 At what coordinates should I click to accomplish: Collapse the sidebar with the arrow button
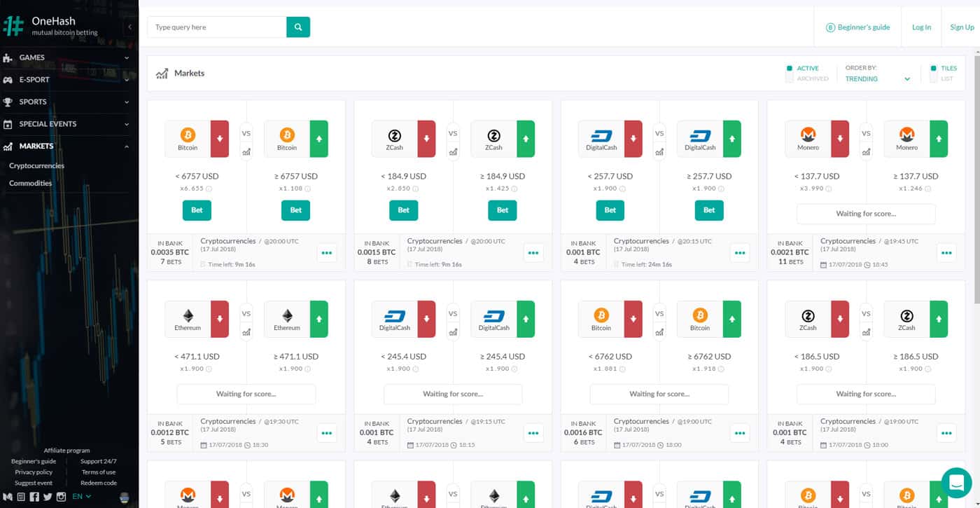[x=130, y=27]
